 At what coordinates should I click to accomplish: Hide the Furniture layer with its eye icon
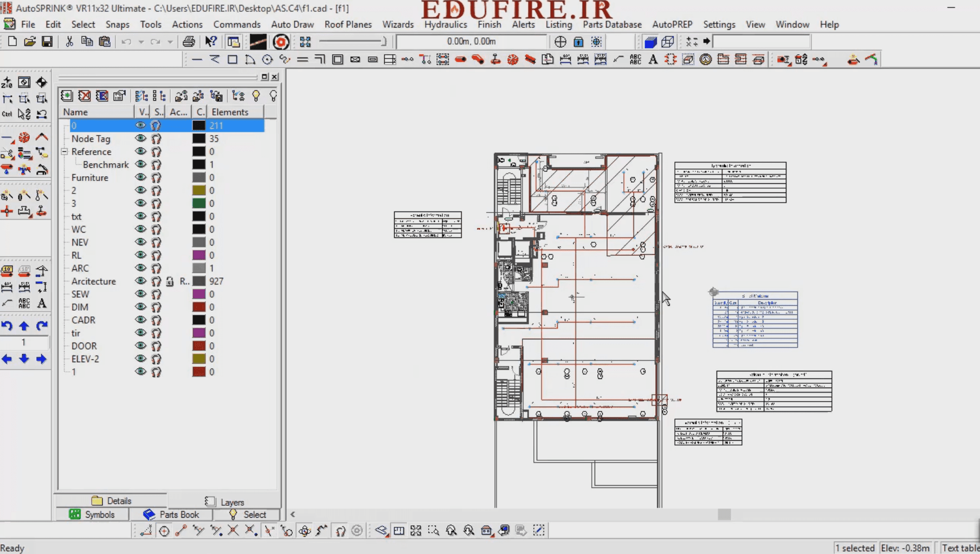(x=140, y=177)
